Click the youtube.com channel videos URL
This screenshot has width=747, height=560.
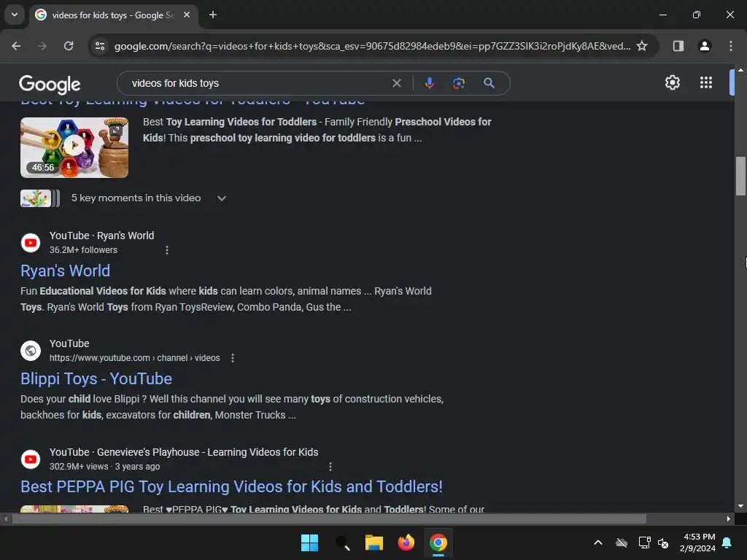pyautogui.click(x=135, y=358)
